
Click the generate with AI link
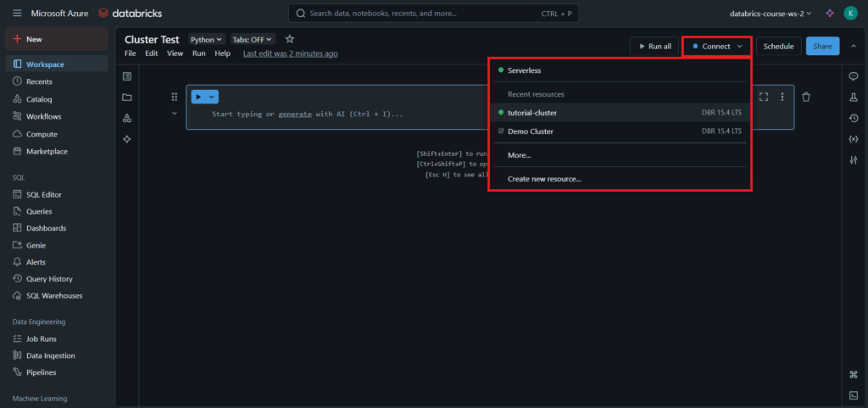pyautogui.click(x=296, y=114)
